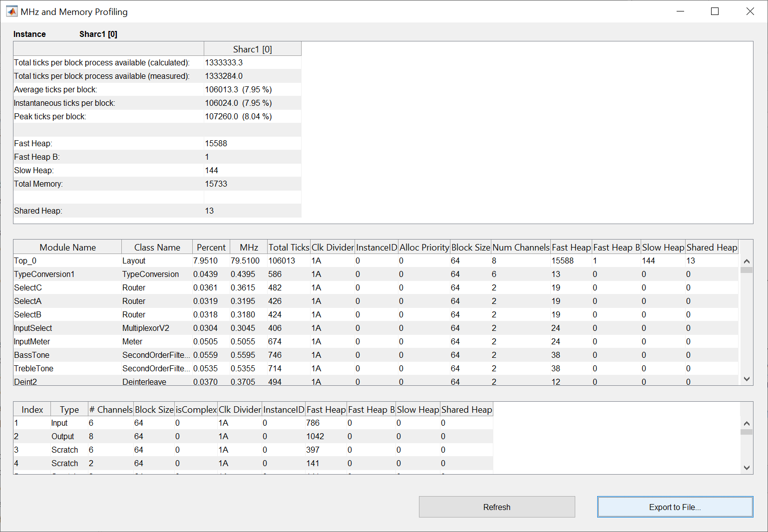The width and height of the screenshot is (768, 532).
Task: Click the Average ticks per block label
Action: [55, 89]
